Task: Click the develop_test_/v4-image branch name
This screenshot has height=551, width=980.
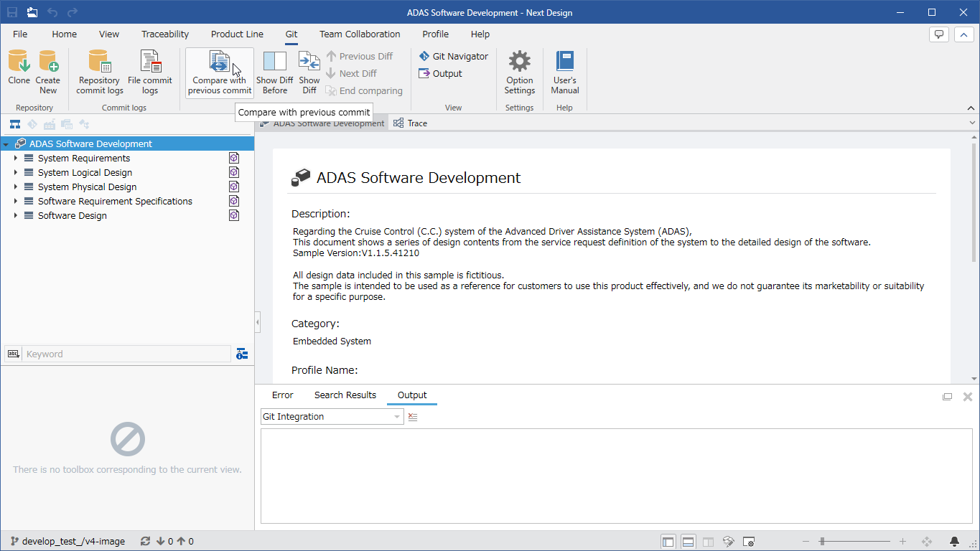Action: coord(74,542)
